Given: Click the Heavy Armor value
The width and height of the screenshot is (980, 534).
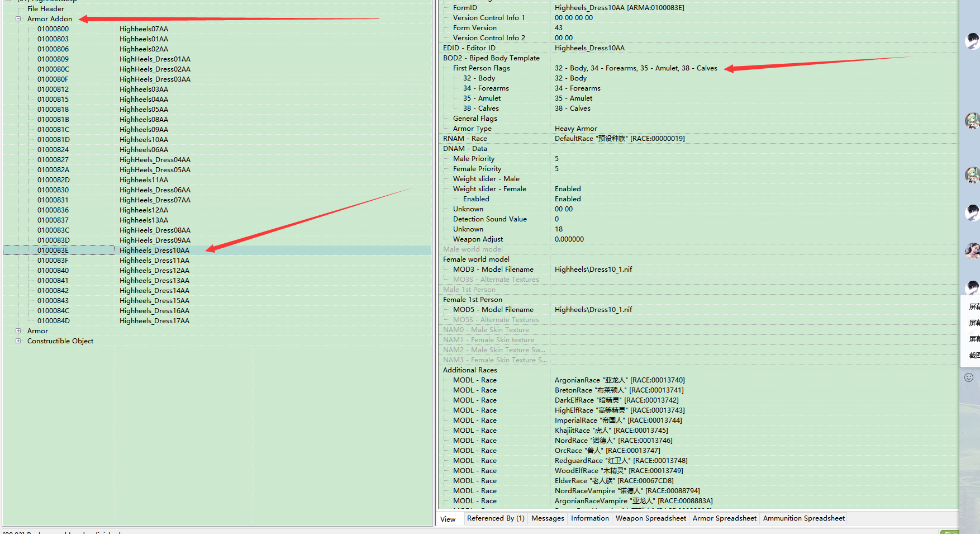Looking at the screenshot, I should pos(576,128).
